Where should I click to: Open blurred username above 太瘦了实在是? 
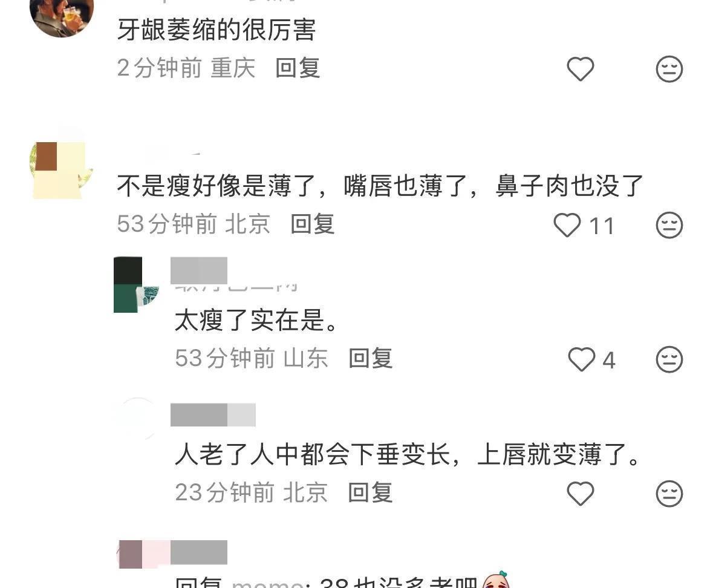(x=199, y=270)
